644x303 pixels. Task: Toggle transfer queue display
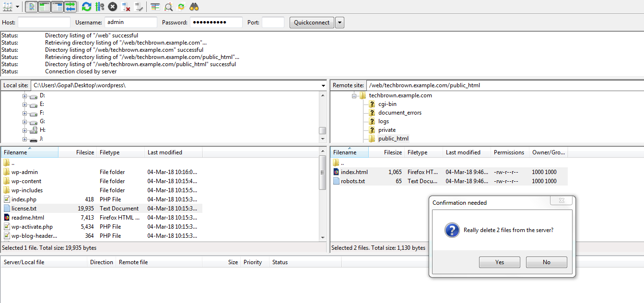[70, 7]
